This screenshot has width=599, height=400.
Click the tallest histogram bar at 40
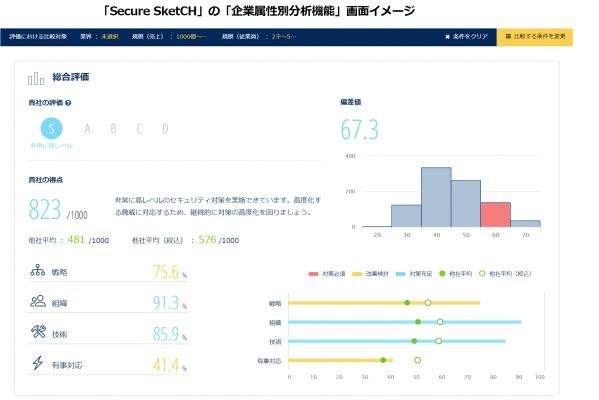436,197
